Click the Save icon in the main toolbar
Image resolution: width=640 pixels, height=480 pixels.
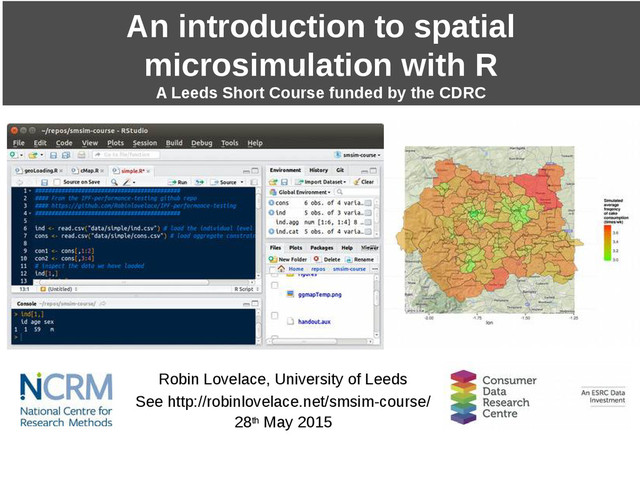53,155
